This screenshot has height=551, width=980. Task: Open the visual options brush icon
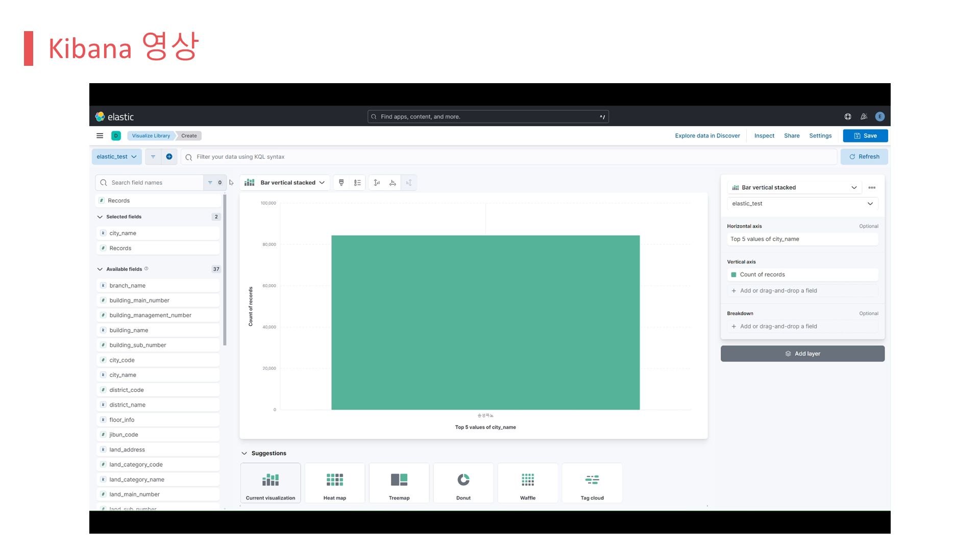tap(341, 183)
